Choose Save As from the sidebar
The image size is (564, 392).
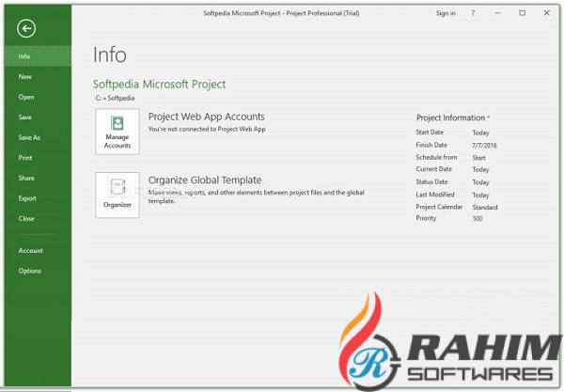(x=39, y=137)
